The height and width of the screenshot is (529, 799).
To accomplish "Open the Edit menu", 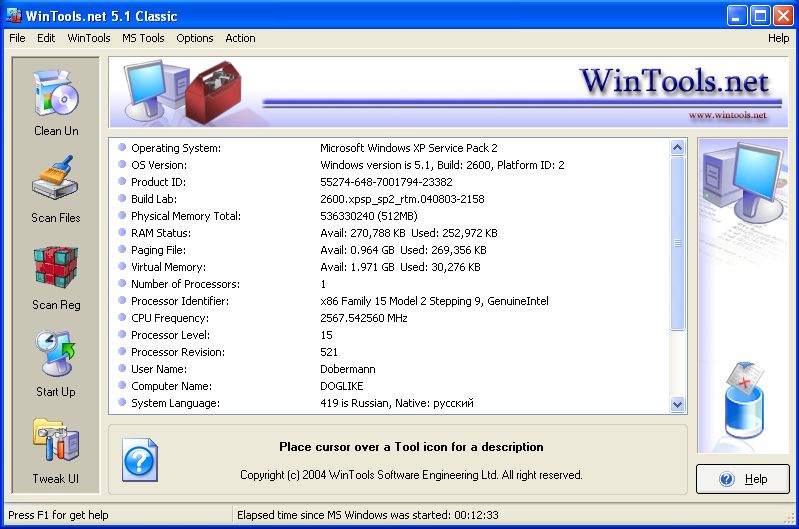I will (x=46, y=38).
